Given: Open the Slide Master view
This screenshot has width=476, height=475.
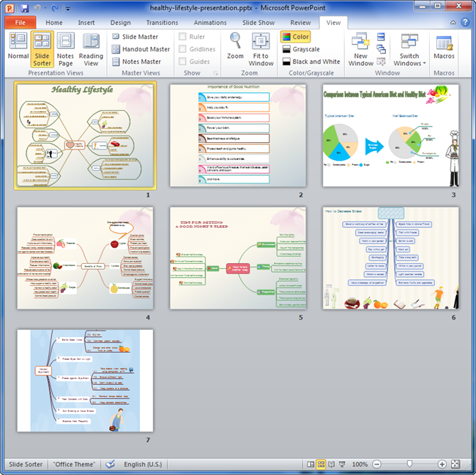Looking at the screenshot, I should tap(135, 37).
